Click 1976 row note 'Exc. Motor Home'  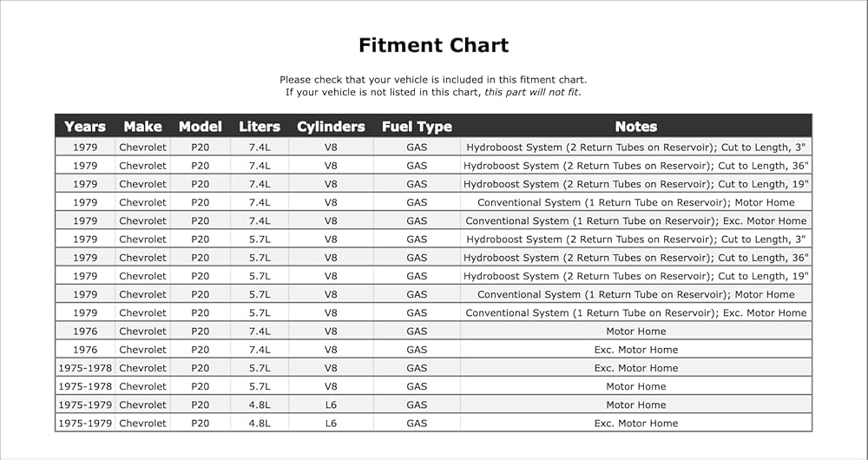pos(636,350)
